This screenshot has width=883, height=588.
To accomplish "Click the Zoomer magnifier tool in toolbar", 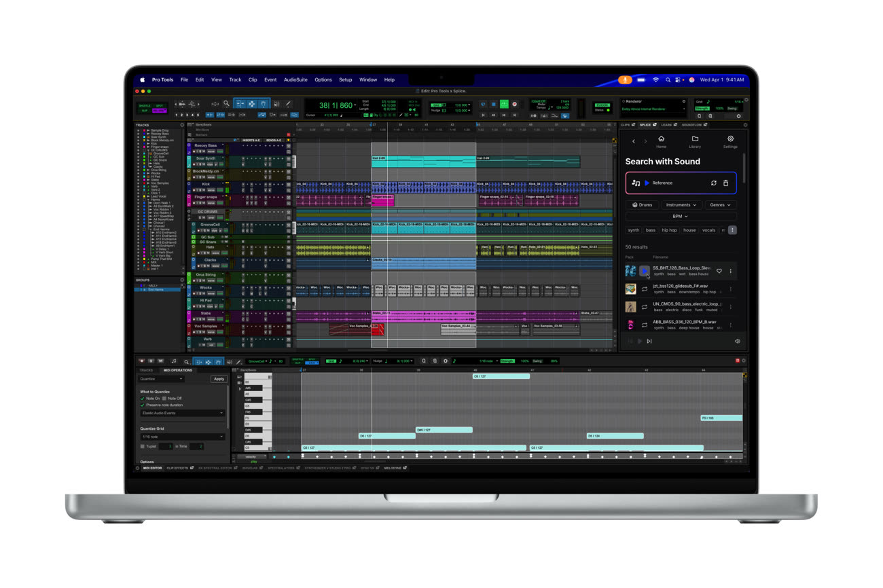I will (x=226, y=104).
